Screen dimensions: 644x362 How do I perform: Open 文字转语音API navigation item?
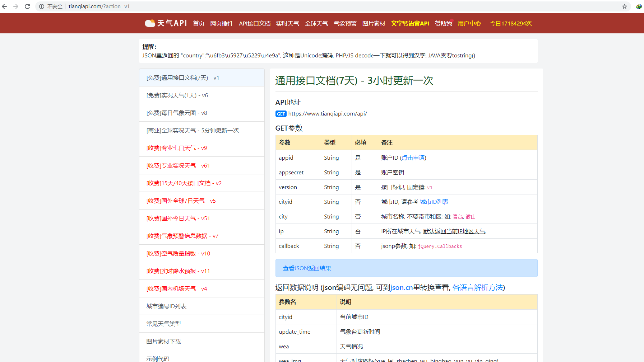(410, 23)
